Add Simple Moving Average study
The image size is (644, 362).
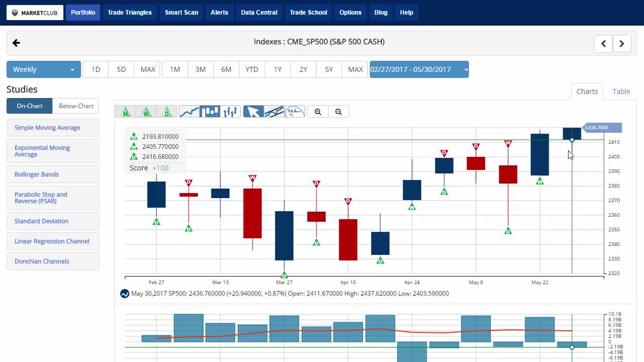53,128
